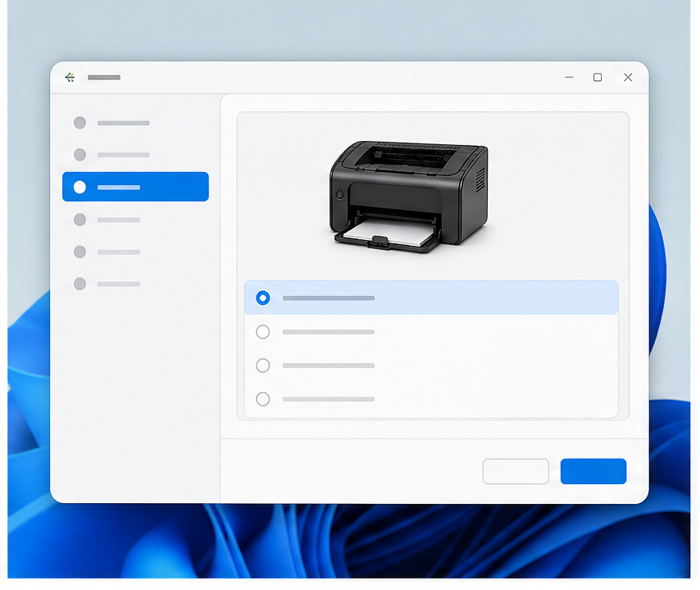Maximize the printer setup window
The width and height of the screenshot is (700, 590).
(598, 77)
